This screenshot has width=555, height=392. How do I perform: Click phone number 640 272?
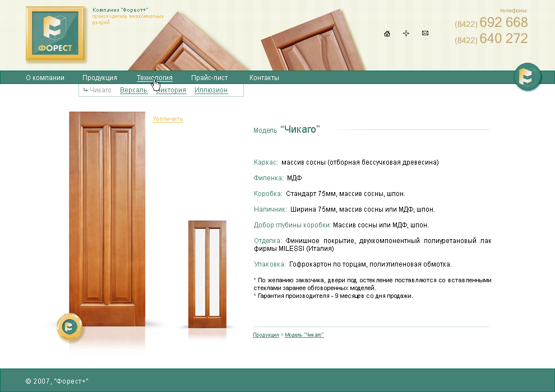pos(503,38)
